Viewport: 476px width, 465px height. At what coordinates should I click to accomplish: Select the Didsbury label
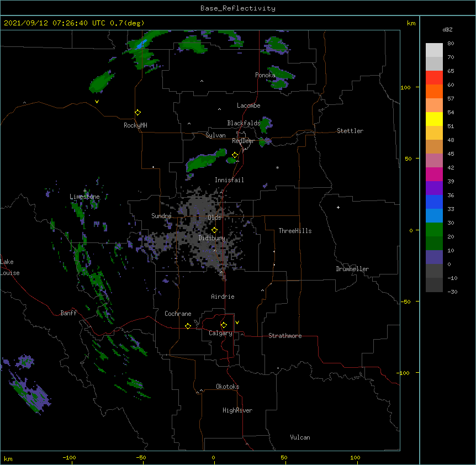click(212, 238)
